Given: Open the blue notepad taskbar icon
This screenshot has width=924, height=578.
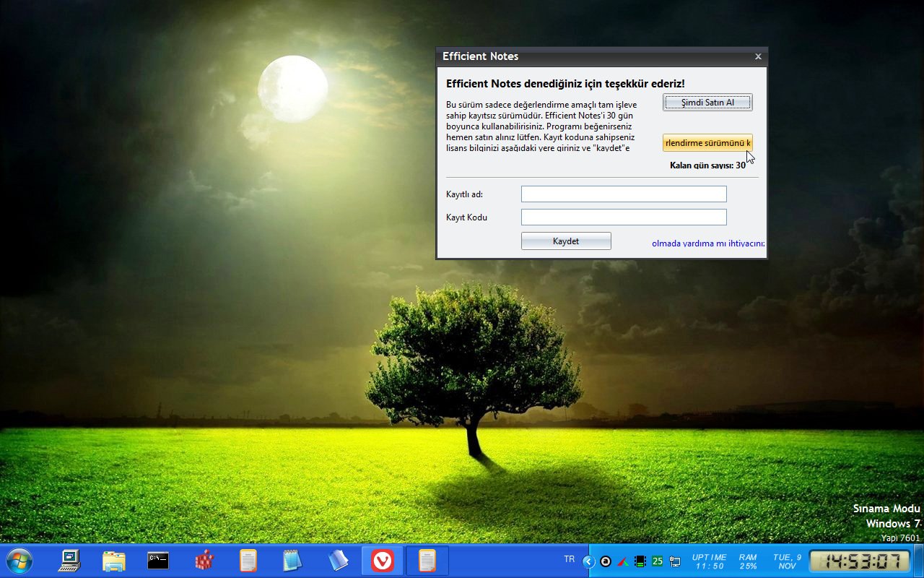Looking at the screenshot, I should pyautogui.click(x=292, y=561).
